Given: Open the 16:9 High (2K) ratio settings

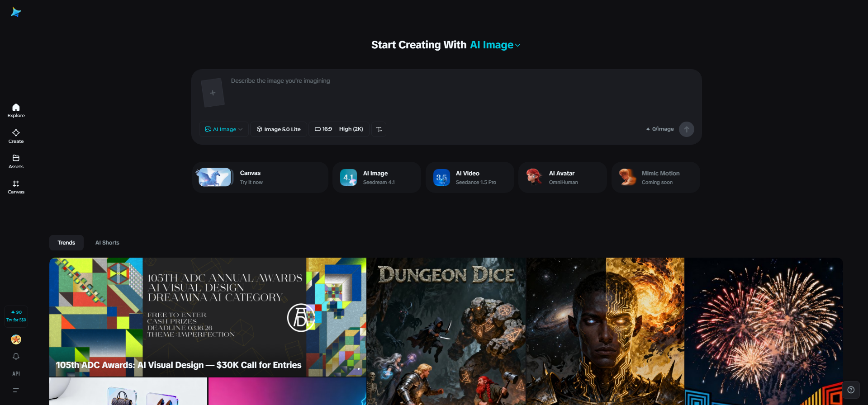Looking at the screenshot, I should point(339,129).
